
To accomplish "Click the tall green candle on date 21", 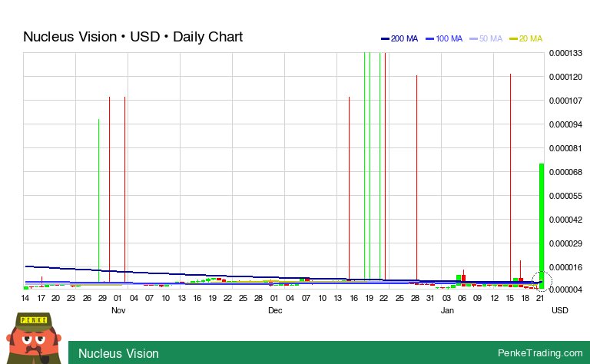I will click(542, 226).
